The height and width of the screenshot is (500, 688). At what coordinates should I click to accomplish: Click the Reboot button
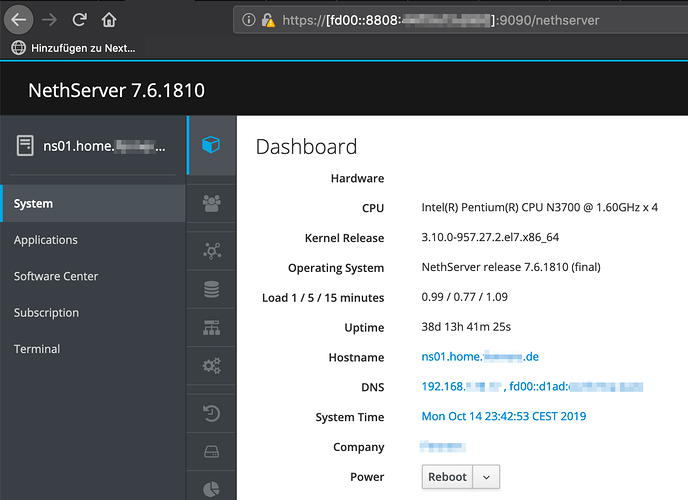(x=447, y=477)
